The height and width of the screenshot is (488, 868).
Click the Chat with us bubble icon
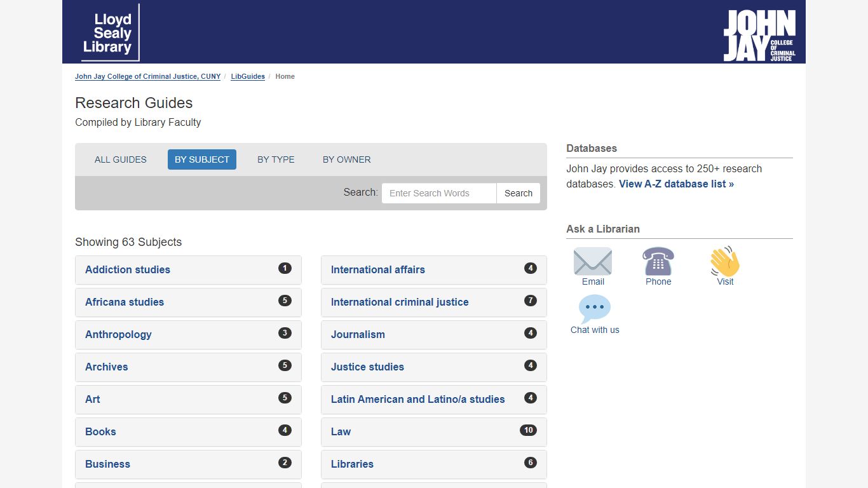coord(595,309)
